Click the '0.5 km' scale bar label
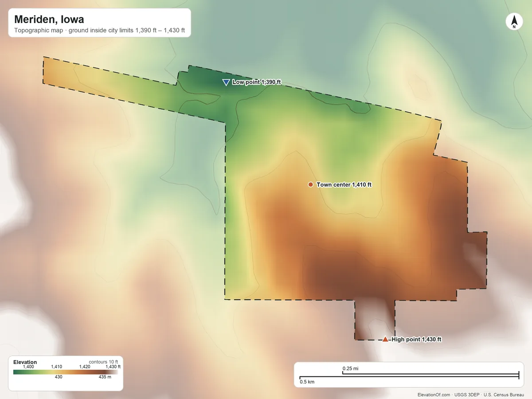 click(307, 382)
